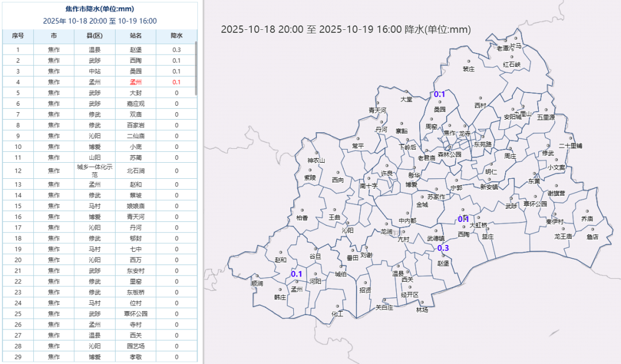The width and height of the screenshot is (621, 364).
Task: Click the 站名 column header
Action: [x=135, y=36]
